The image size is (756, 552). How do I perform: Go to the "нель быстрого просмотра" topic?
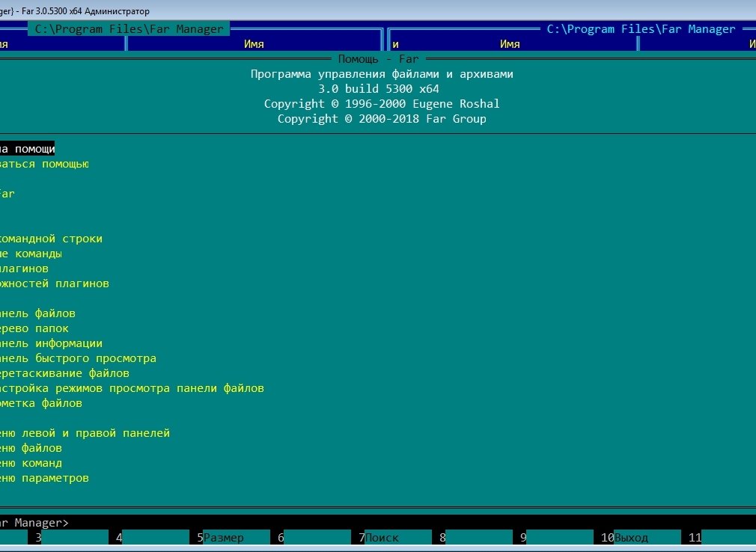78,358
